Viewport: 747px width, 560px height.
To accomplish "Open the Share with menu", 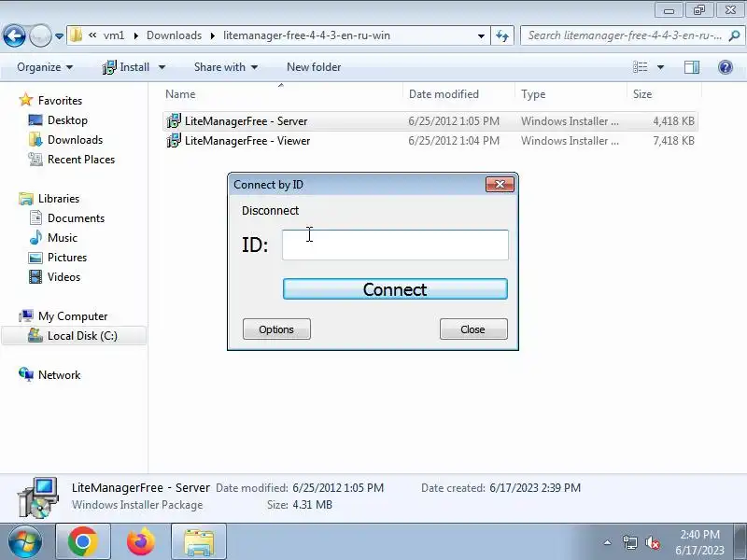I will pyautogui.click(x=226, y=67).
